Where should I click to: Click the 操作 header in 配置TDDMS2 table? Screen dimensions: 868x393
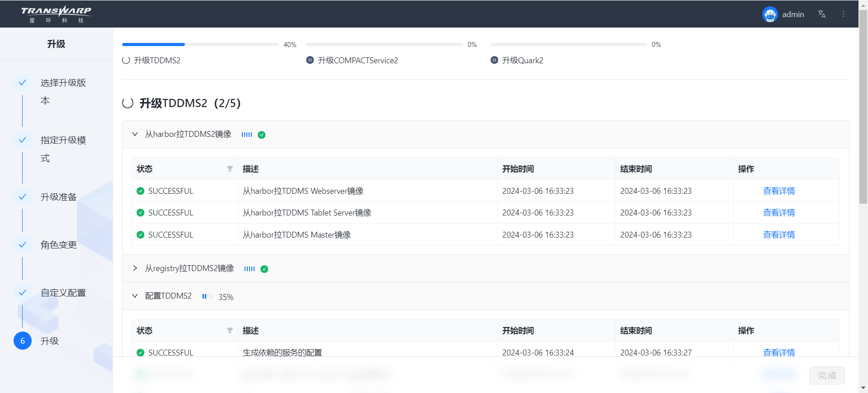pyautogui.click(x=746, y=331)
